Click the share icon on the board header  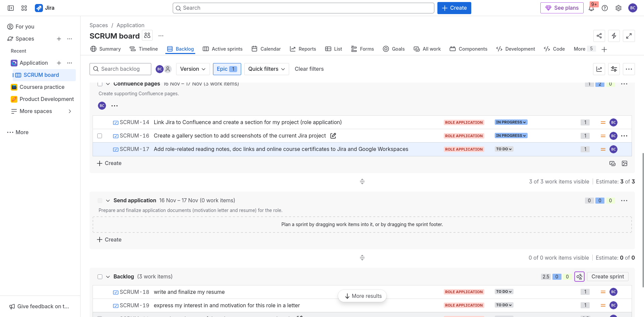coord(599,36)
